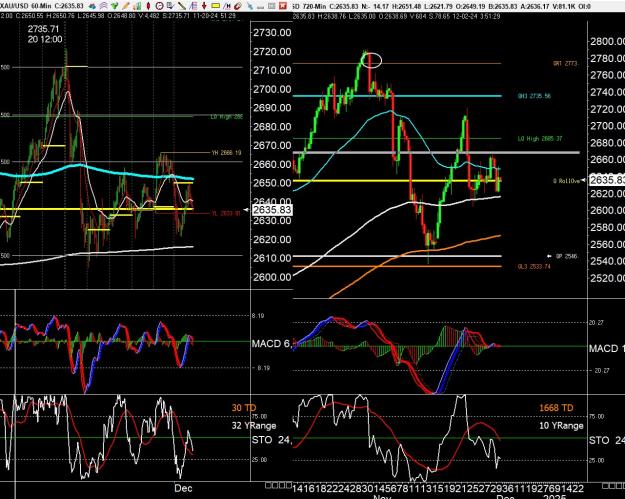Click the 32 YRange label

point(254,426)
